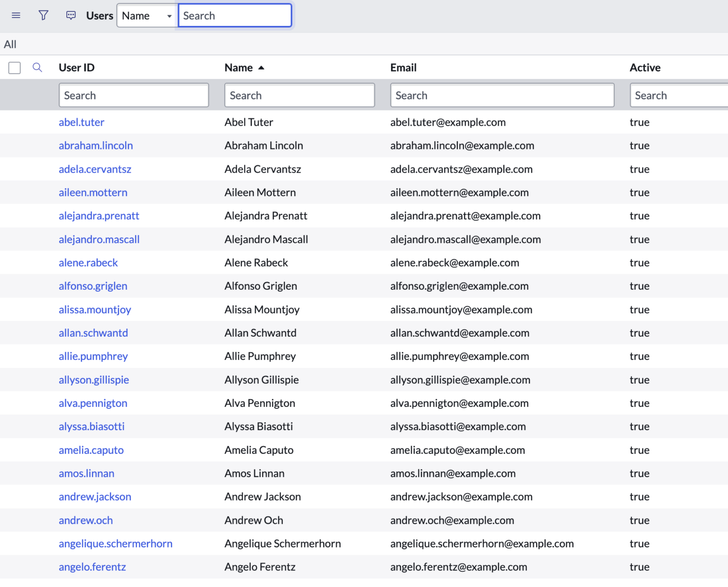
Task: Open the alyssa.biasotti user record
Action: (x=91, y=426)
